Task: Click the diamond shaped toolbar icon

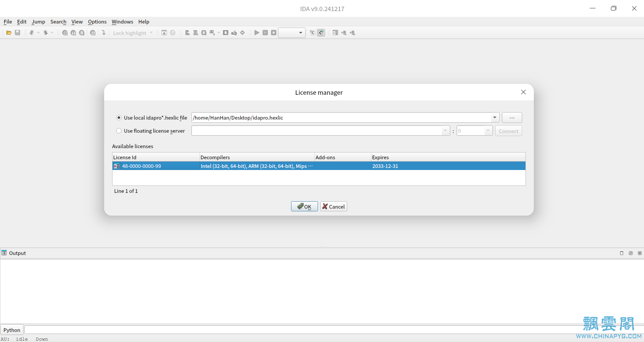Action: [x=242, y=33]
